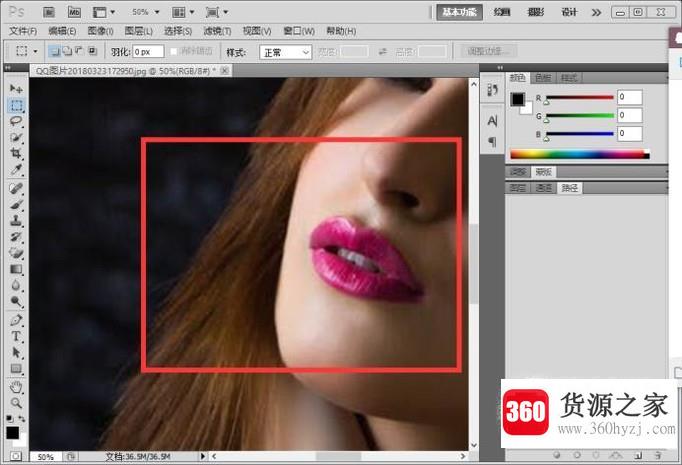This screenshot has height=465, width=682.
Task: Collapse the right panel dock via top arrows
Action: pos(500,68)
